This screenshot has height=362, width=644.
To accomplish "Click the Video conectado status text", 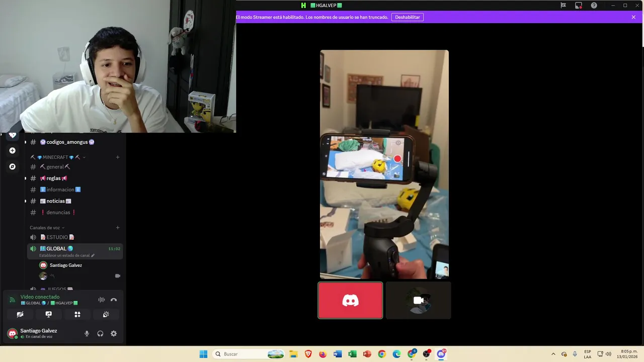I will pyautogui.click(x=40, y=297).
